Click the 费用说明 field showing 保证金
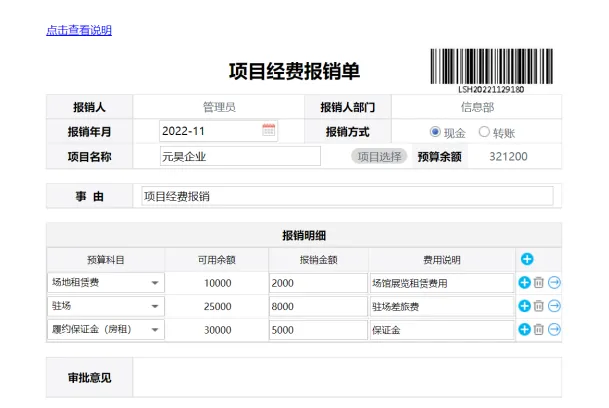 (440, 329)
